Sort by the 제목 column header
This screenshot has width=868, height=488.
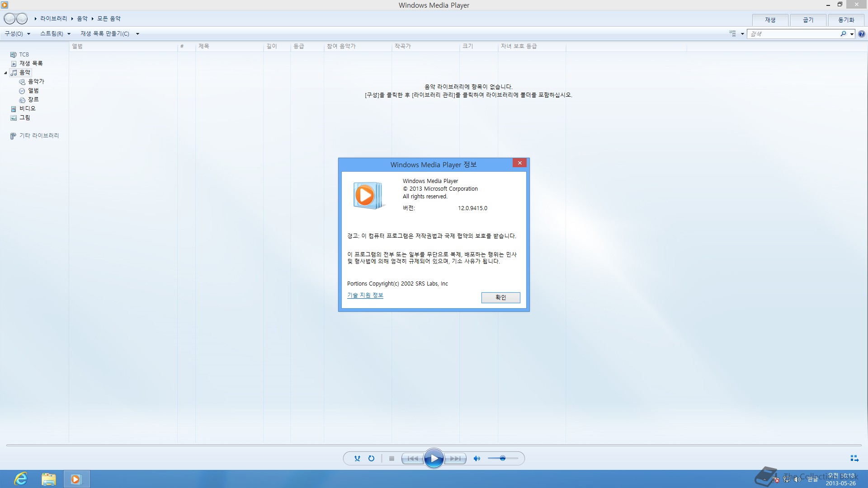point(229,46)
